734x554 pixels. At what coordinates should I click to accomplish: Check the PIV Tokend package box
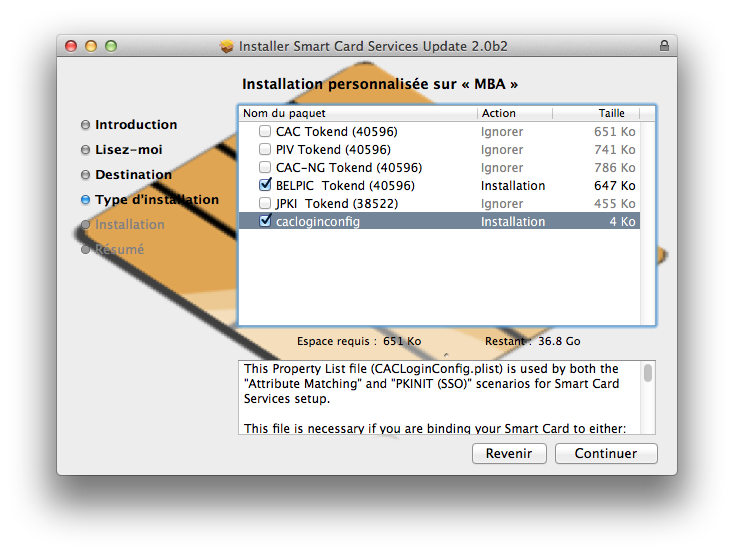click(x=265, y=150)
